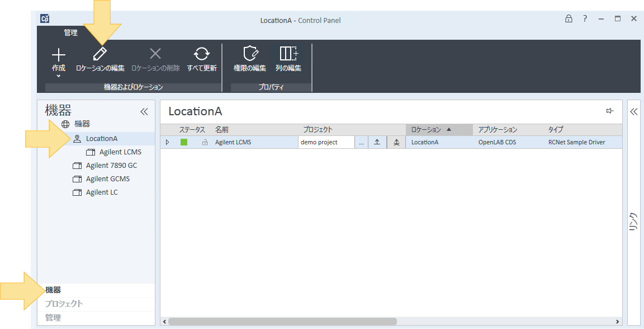Click the demo project input field
Viewport: 644px width, 329px height.
[x=326, y=142]
